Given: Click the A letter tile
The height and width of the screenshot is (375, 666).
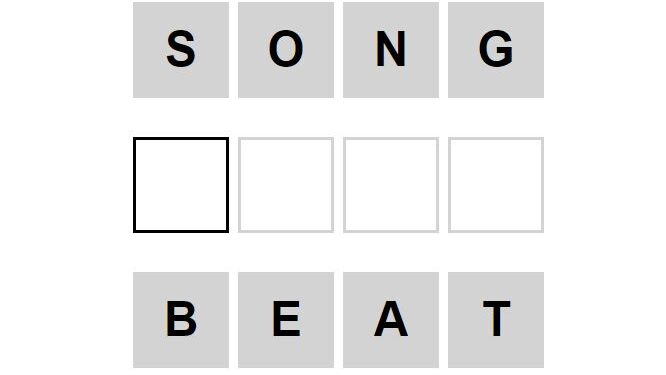Looking at the screenshot, I should tap(391, 320).
